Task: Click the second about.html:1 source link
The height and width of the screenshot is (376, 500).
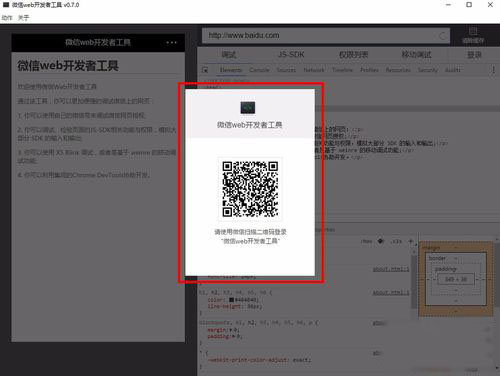Action: (391, 293)
